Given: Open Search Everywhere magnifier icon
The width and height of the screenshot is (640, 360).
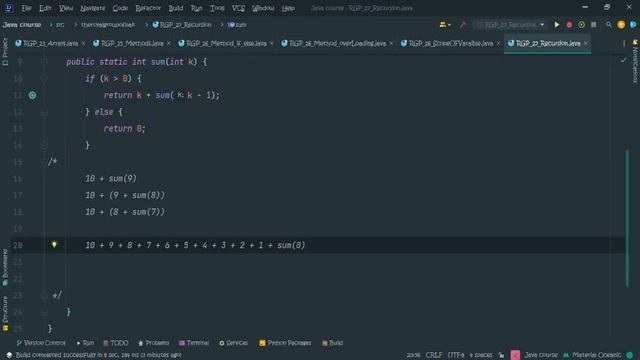Looking at the screenshot, I should click(609, 25).
